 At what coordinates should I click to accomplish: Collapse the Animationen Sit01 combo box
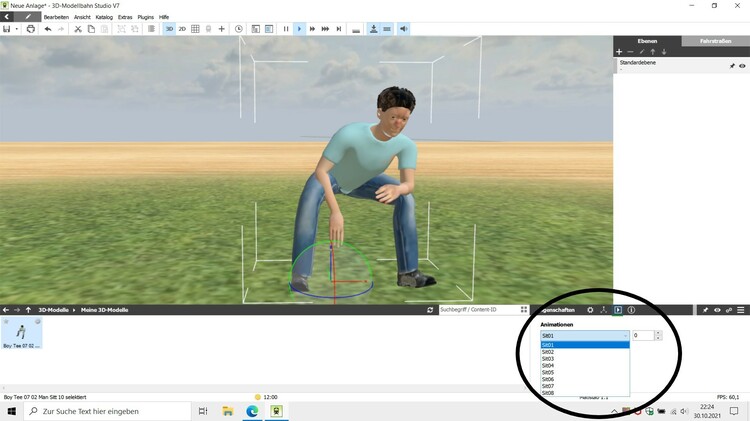pos(585,336)
